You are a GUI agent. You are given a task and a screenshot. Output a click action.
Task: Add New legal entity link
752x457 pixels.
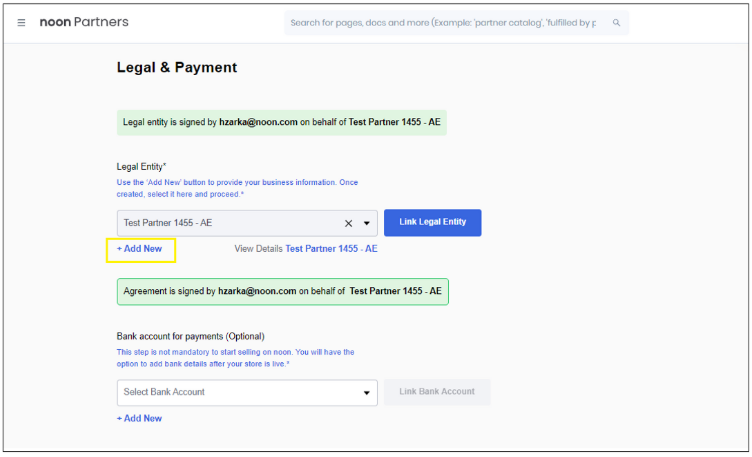point(139,249)
